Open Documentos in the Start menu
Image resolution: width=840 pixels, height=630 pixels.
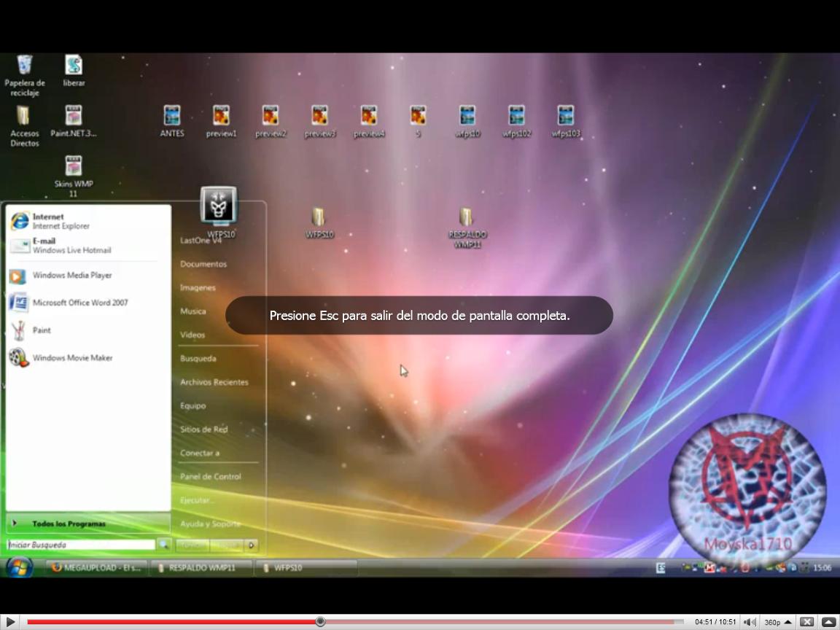pyautogui.click(x=203, y=264)
